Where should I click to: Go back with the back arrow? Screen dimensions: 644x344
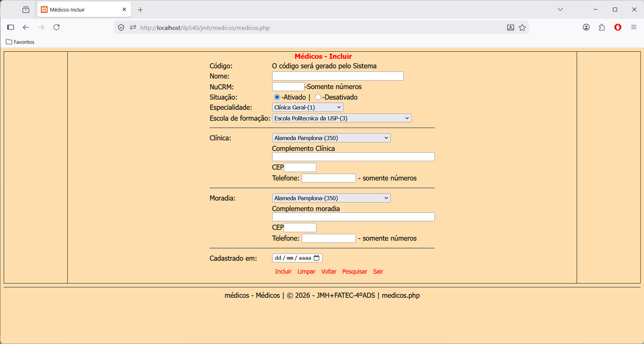[26, 27]
